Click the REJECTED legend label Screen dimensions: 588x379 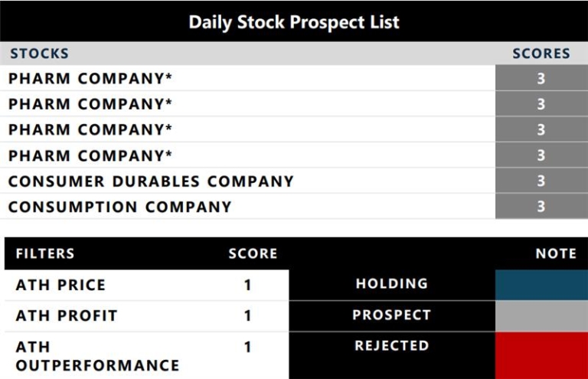pyautogui.click(x=391, y=346)
